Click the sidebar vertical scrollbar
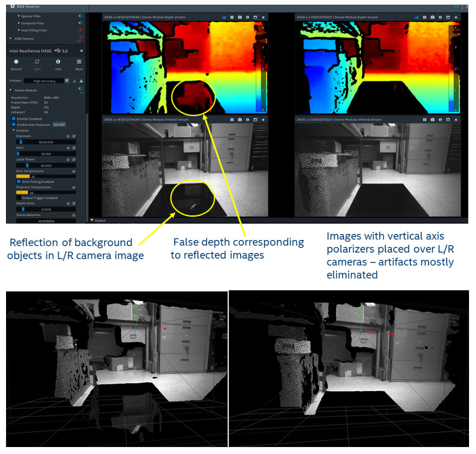Image resolution: width=476 pixels, height=454 pixels. [x=87, y=168]
